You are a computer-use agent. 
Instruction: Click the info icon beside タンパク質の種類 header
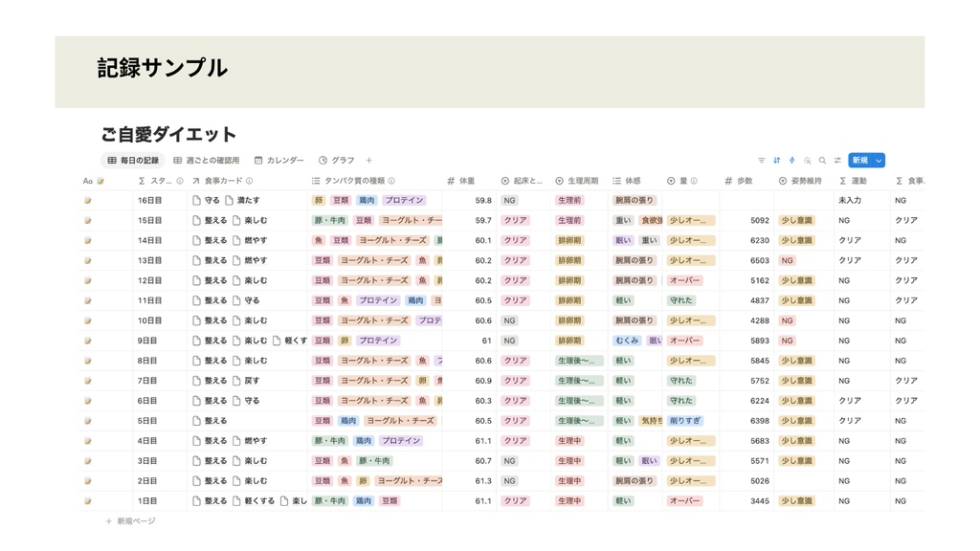tap(391, 181)
